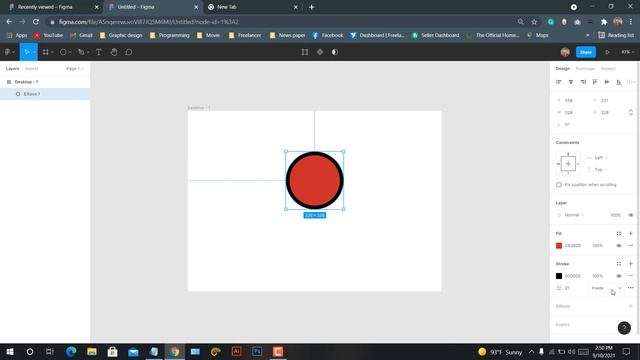Select the Desktop - 1 frame layer

point(45,82)
